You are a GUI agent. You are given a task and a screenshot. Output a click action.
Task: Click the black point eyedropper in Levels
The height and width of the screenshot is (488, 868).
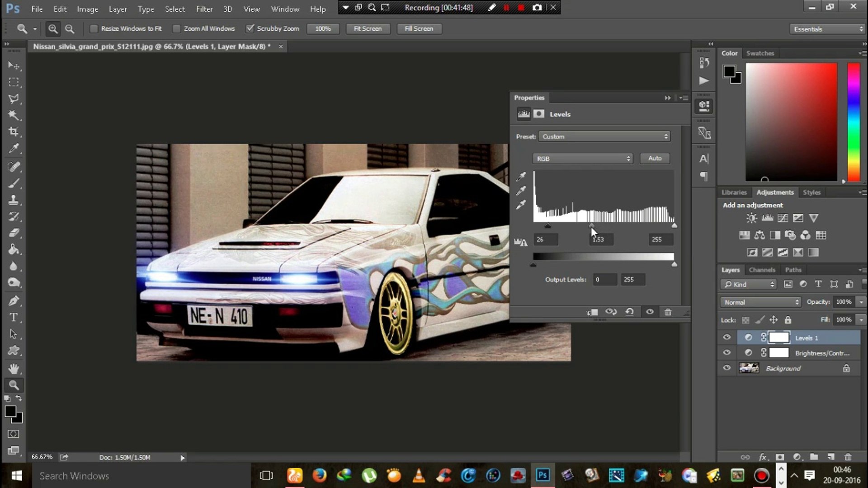coord(521,176)
